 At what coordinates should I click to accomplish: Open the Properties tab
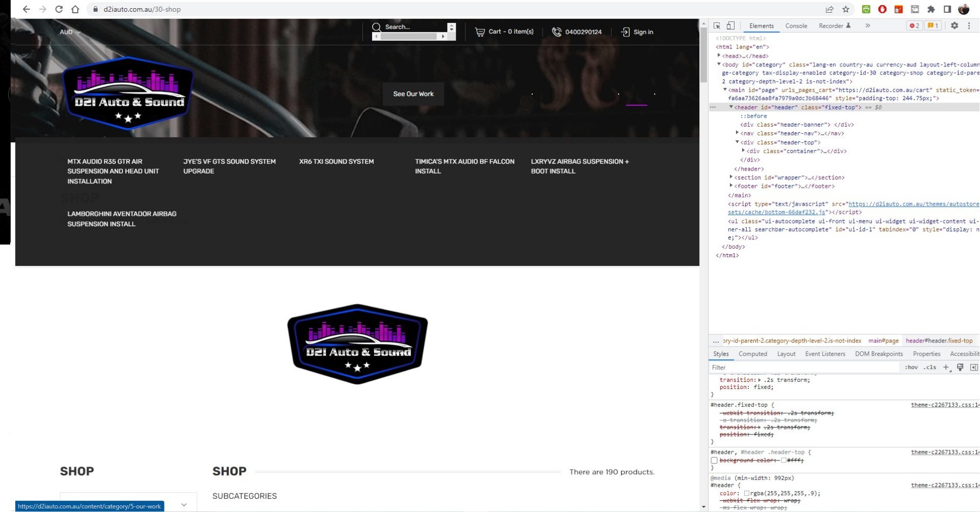click(x=926, y=354)
